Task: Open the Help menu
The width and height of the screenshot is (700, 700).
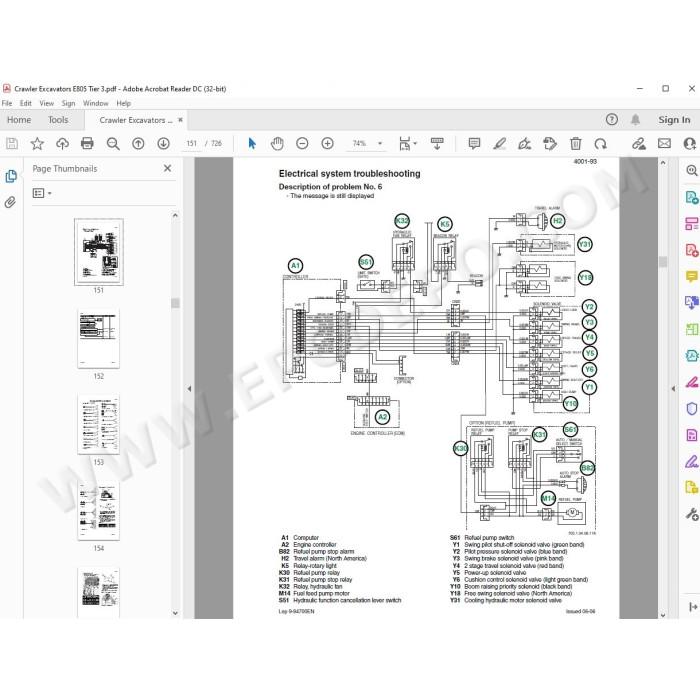Action: point(124,103)
